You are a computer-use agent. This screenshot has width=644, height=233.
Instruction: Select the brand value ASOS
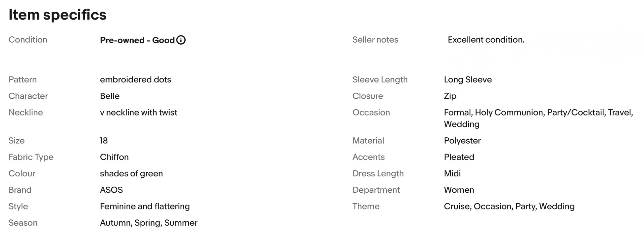click(x=112, y=190)
